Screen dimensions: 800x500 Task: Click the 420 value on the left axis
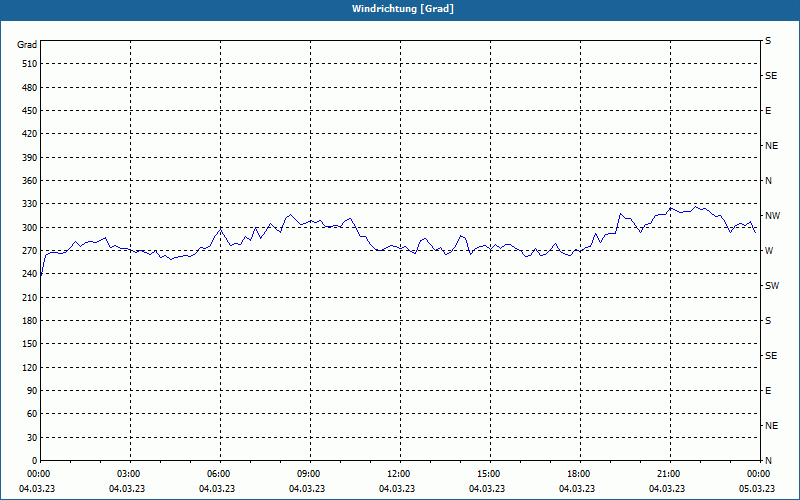30,134
